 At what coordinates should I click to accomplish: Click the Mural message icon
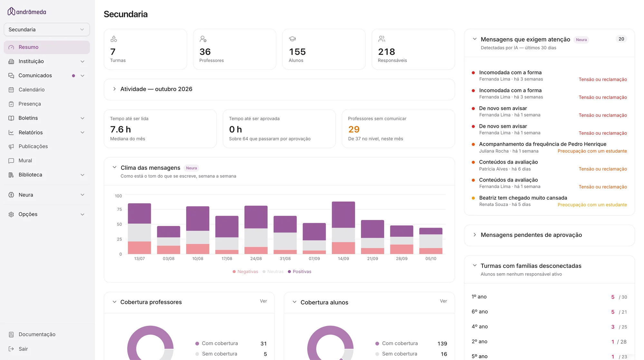11,161
